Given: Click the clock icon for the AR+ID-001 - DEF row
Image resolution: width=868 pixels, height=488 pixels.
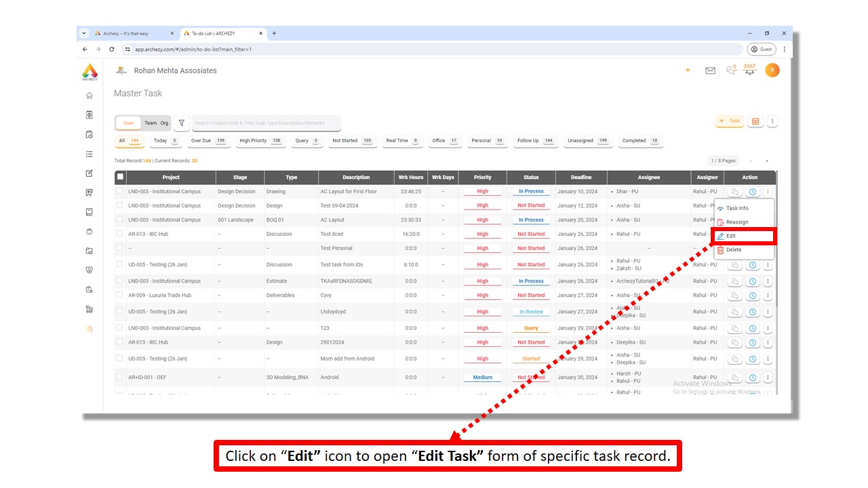Looking at the screenshot, I should [x=753, y=378].
